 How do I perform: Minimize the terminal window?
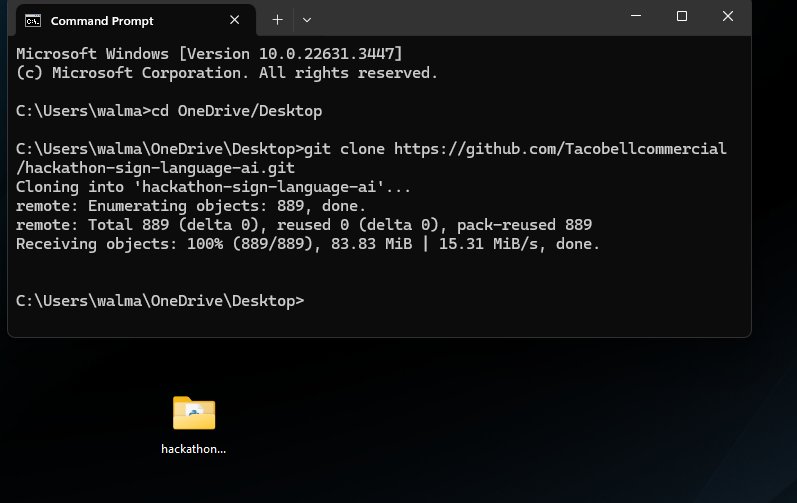tap(635, 16)
